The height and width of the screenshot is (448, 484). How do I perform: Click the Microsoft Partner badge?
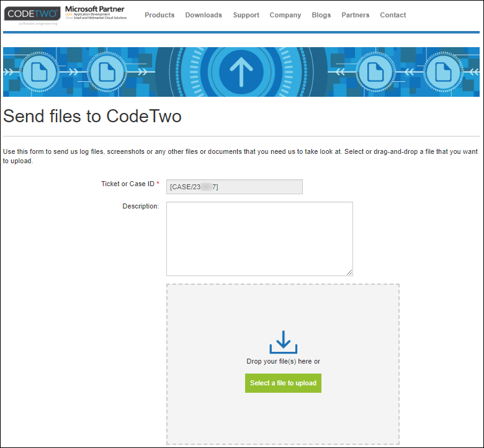(x=96, y=12)
